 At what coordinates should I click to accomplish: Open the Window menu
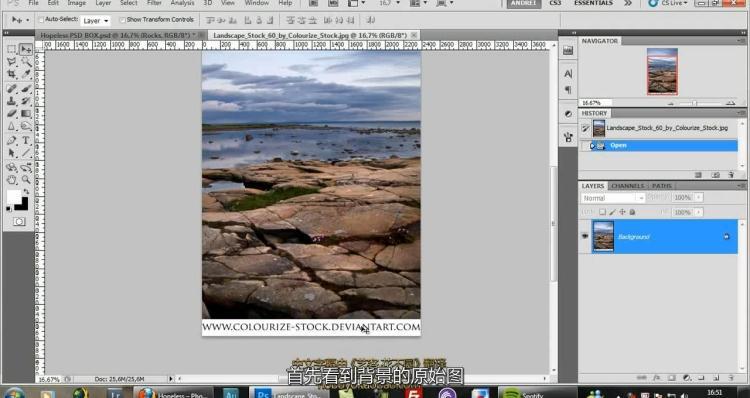click(257, 3)
